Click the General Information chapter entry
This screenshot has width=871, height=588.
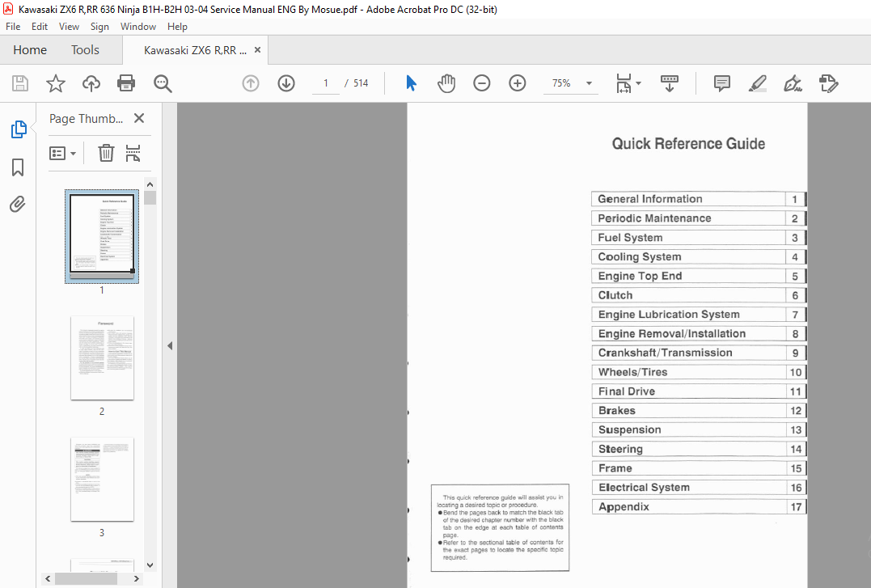[x=699, y=199]
